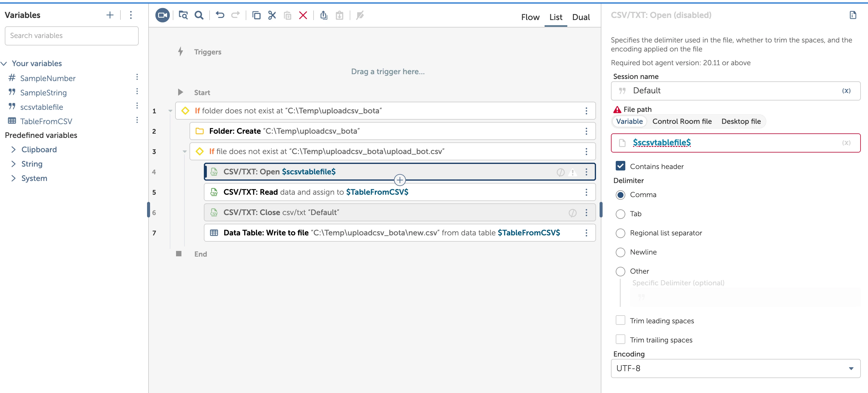Collapse the Your variables section
The image size is (868, 393).
click(x=4, y=63)
